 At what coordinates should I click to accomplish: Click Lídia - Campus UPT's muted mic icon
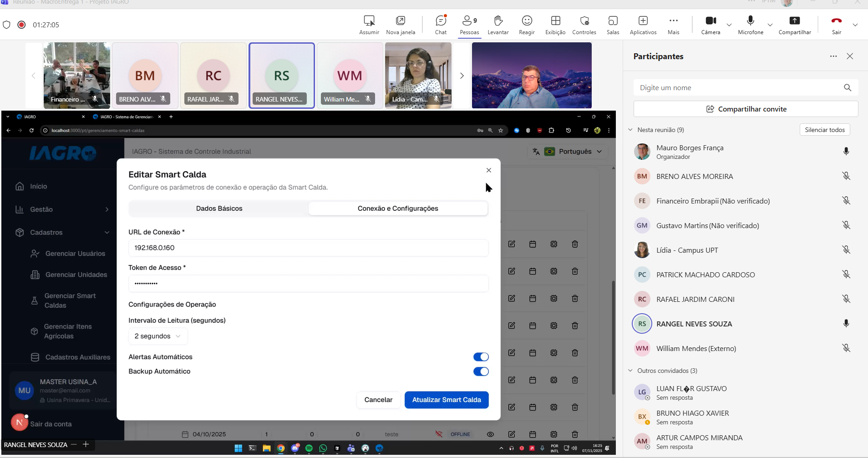coord(846,249)
